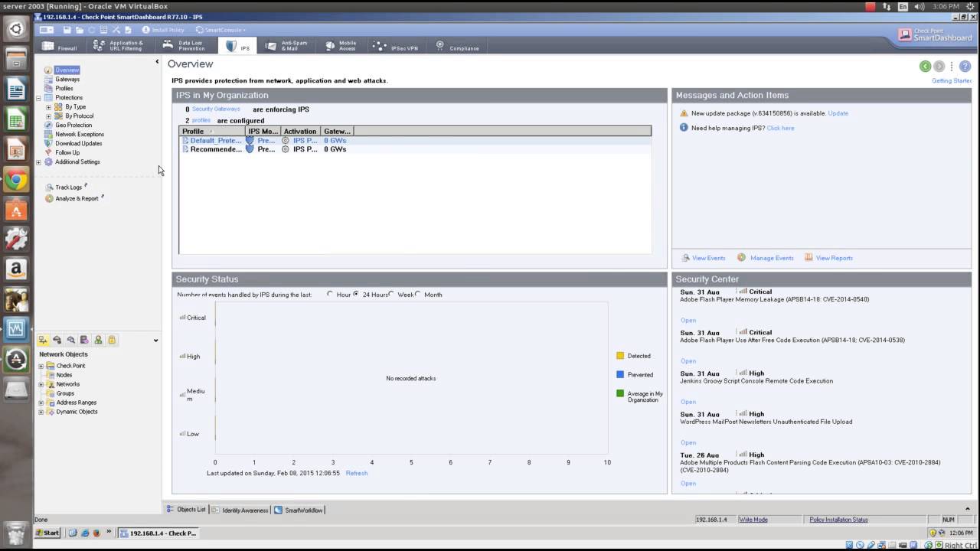980x551 pixels.
Task: Click the Recommended profile row
Action: (415, 149)
